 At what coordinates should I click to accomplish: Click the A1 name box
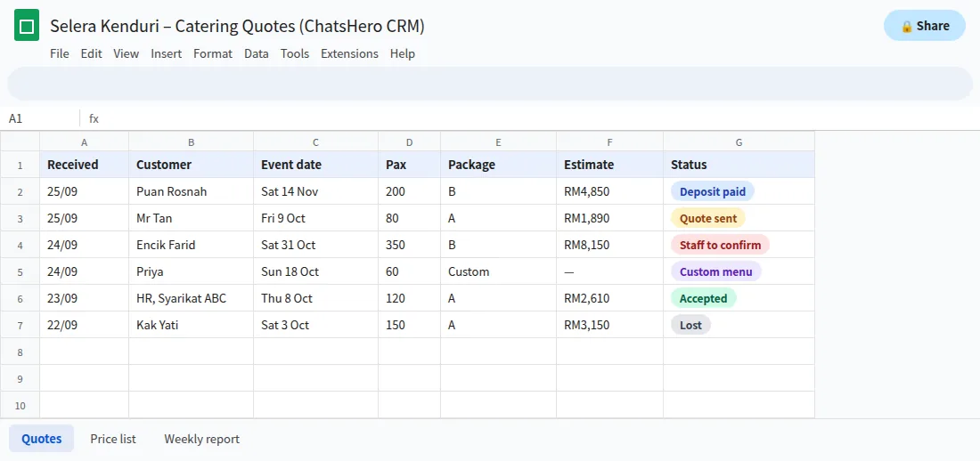coord(40,118)
